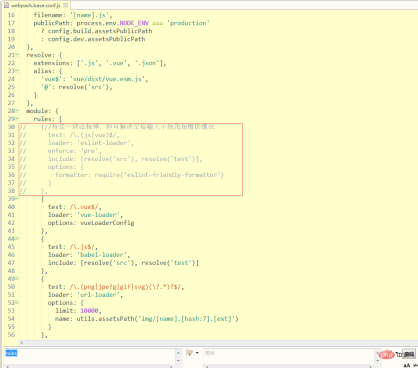
Task: Collapse the options block at line 52
Action: (17, 303)
